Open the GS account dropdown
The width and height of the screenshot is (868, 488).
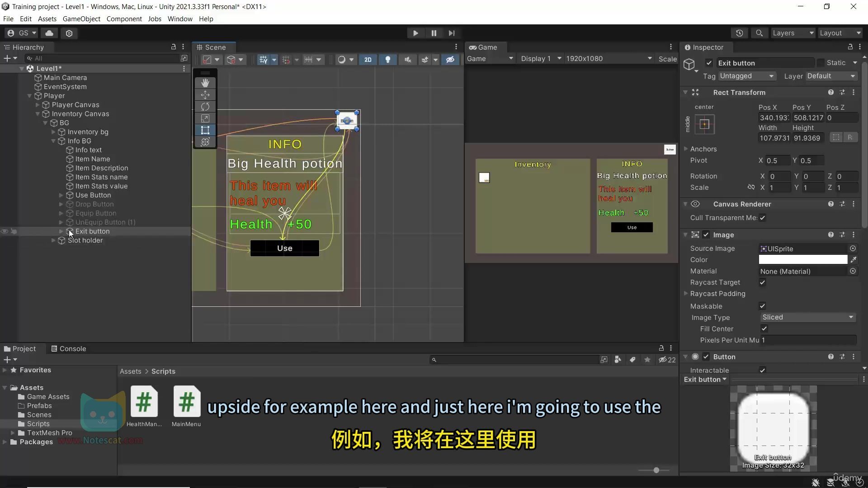point(22,33)
